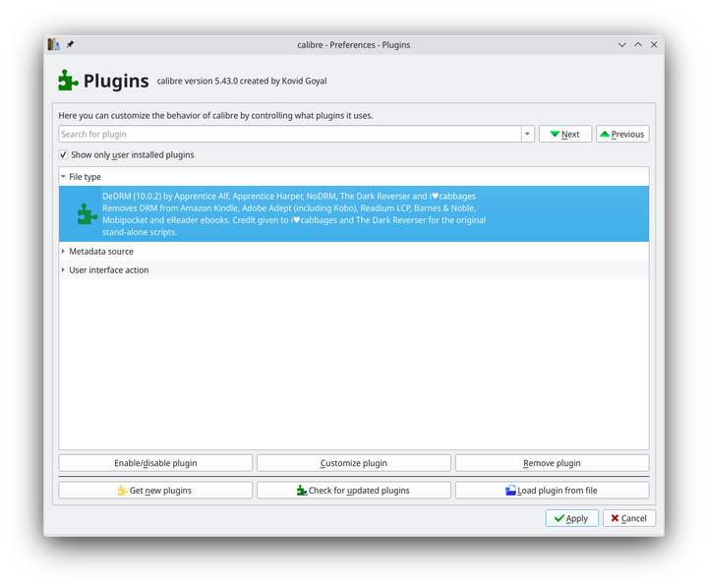Open Get new plugins
708x588 pixels.
(x=155, y=490)
